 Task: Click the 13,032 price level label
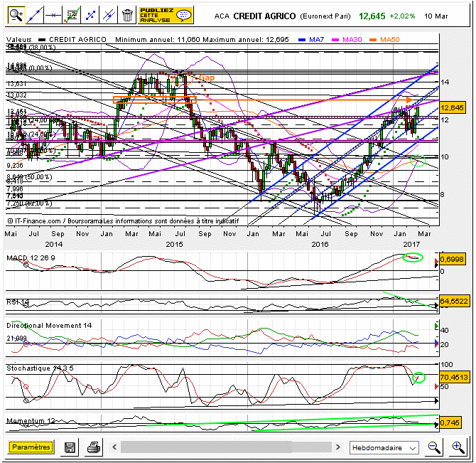coord(17,95)
